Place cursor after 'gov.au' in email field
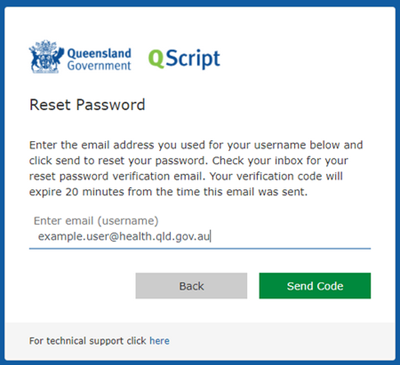400x365 pixels. click(210, 237)
